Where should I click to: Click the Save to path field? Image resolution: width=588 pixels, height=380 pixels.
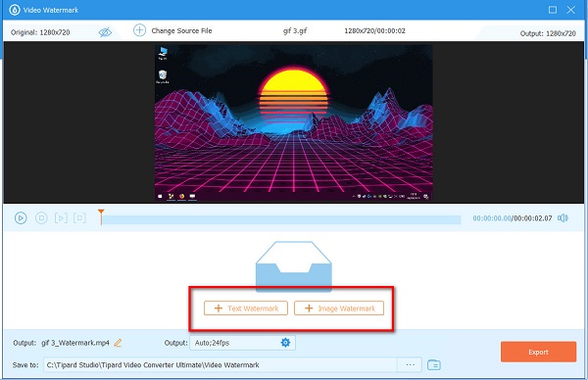coord(220,364)
